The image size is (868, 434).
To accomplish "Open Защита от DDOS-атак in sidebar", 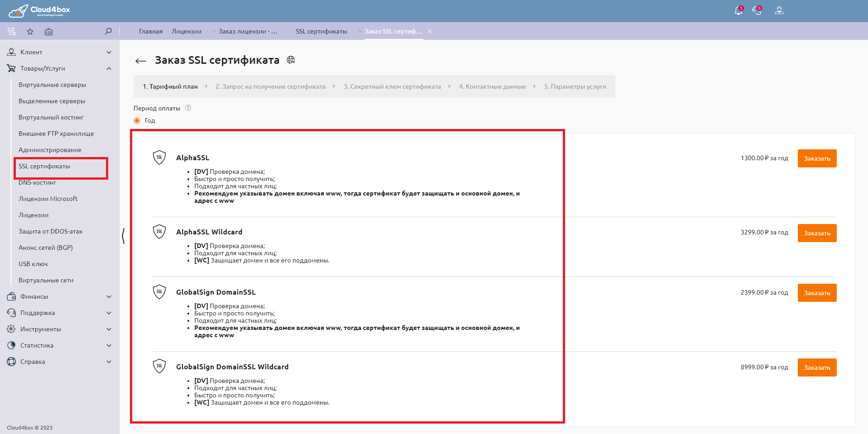I will click(x=50, y=231).
